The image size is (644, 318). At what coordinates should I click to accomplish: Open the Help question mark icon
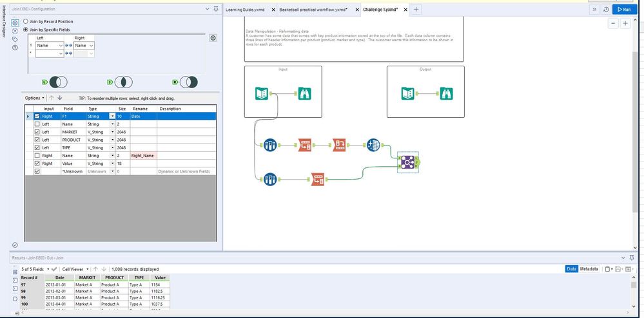point(15,48)
